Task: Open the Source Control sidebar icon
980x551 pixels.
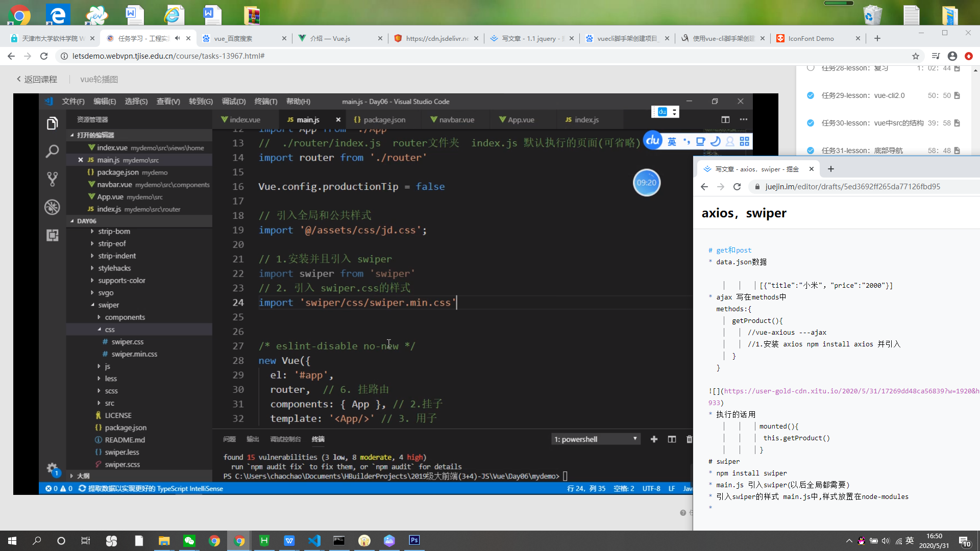Action: (52, 179)
